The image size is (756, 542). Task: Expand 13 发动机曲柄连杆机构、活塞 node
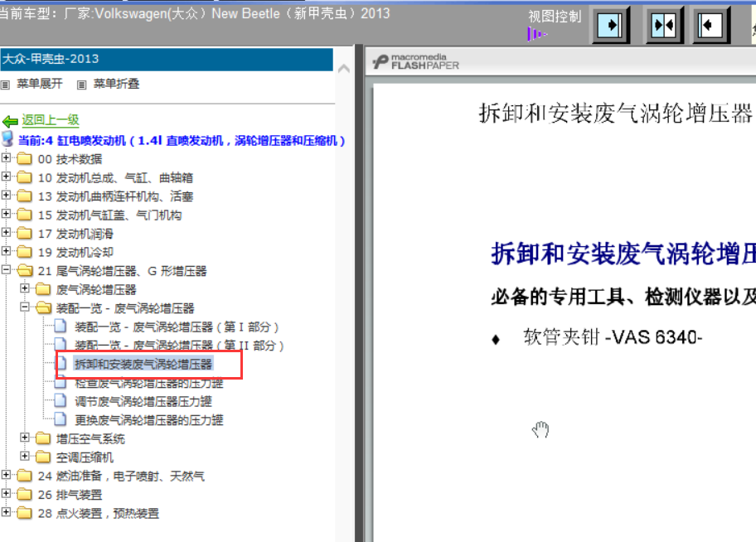point(6,195)
